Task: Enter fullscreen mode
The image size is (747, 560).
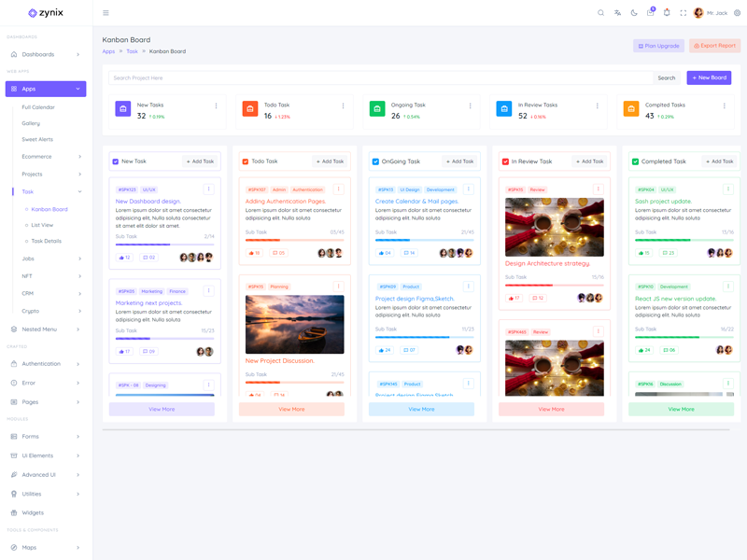Action: (x=683, y=13)
